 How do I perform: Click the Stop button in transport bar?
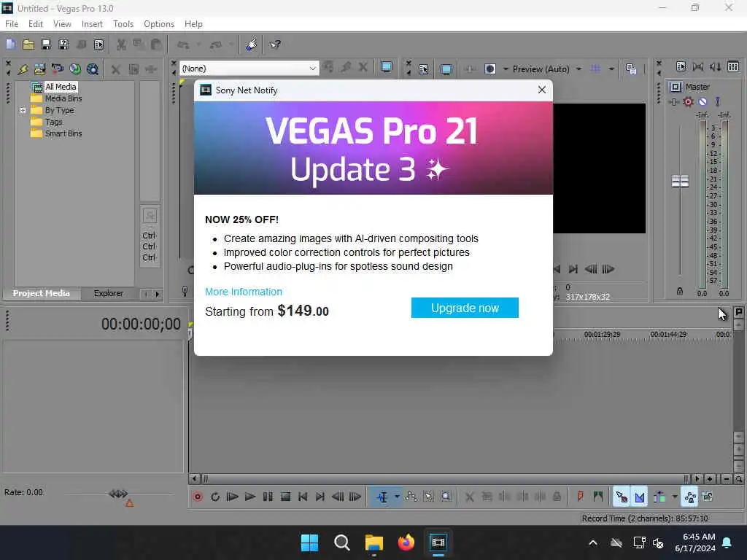click(x=285, y=497)
